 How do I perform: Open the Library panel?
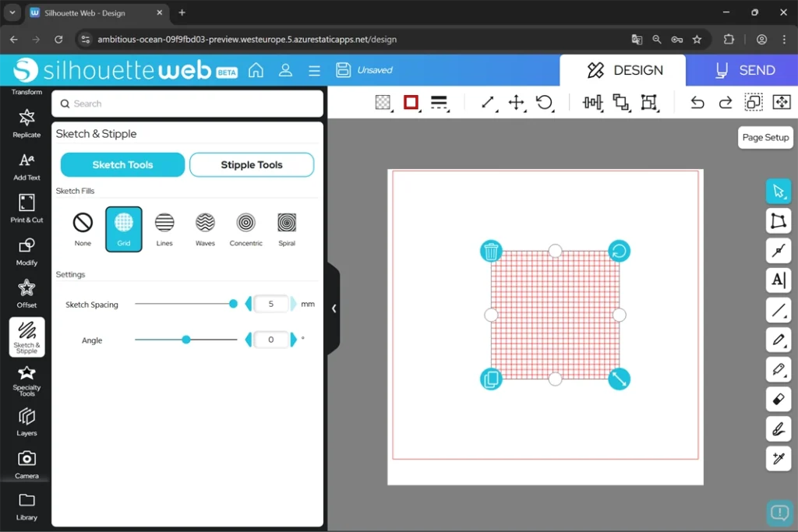(26, 506)
